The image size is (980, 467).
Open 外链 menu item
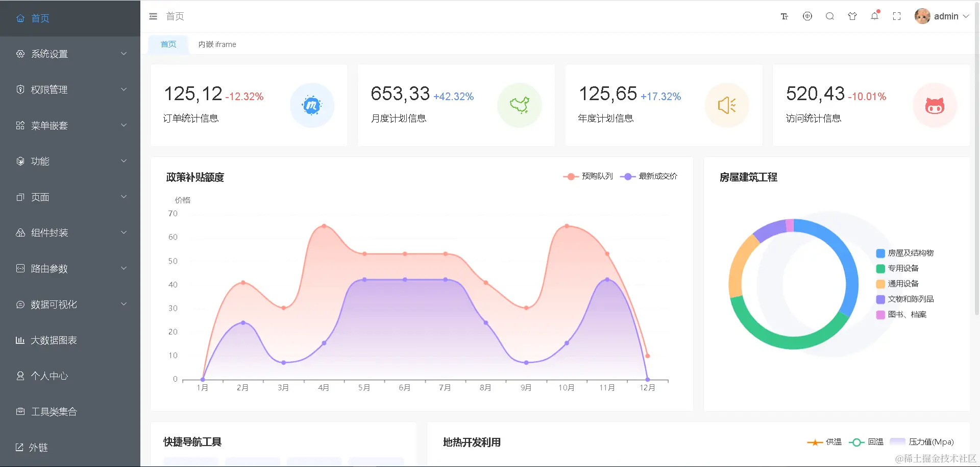tap(70, 447)
